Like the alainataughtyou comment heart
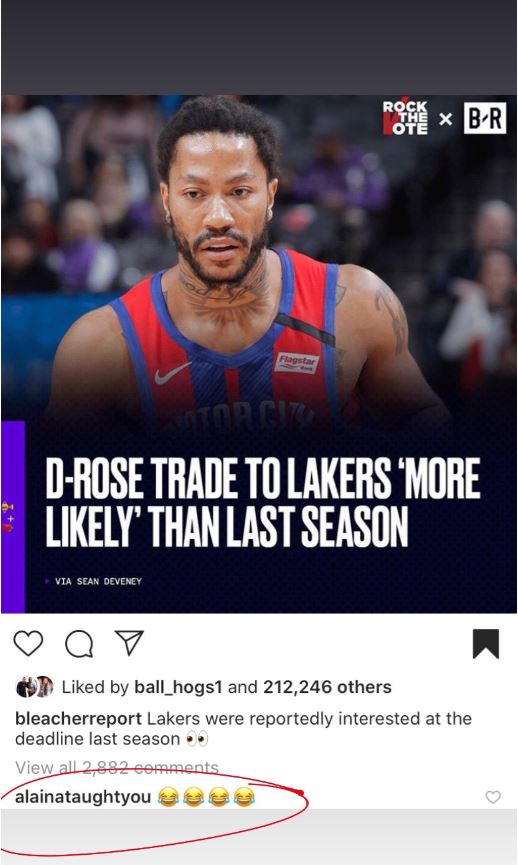Screen dimensions: 518x865 pos(493,797)
